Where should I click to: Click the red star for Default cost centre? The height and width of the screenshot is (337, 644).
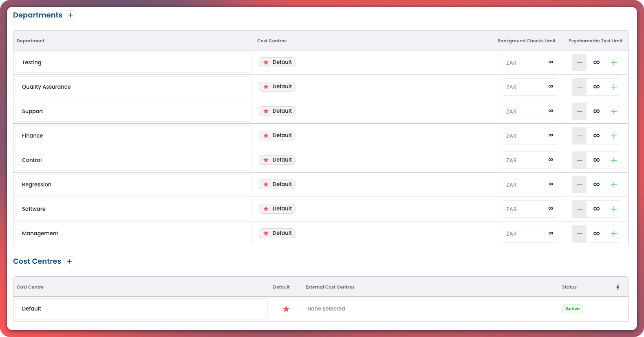pyautogui.click(x=286, y=309)
